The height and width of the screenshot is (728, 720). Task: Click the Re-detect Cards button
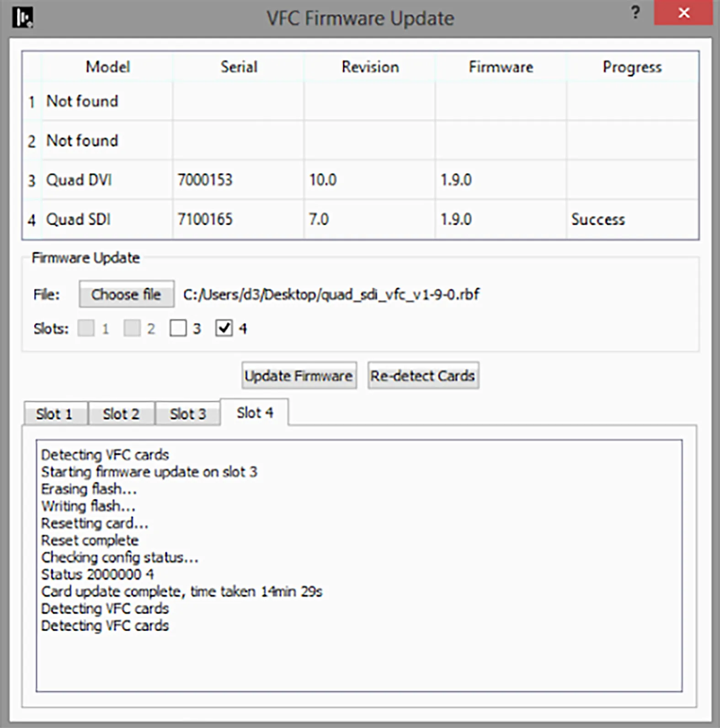click(423, 376)
